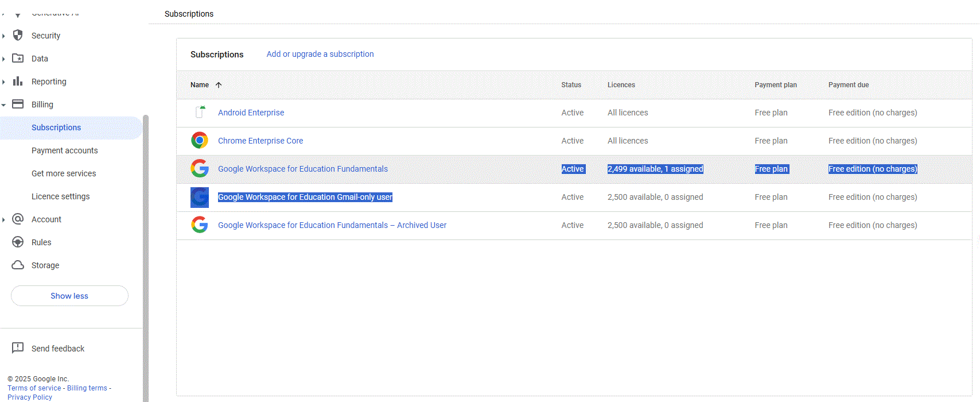Click Android Enterprise Active status
The width and height of the screenshot is (980, 402).
tap(573, 113)
